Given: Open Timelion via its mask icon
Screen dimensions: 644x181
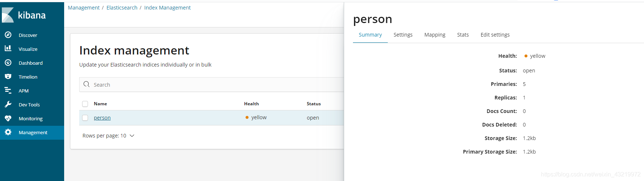Looking at the screenshot, I should point(8,76).
